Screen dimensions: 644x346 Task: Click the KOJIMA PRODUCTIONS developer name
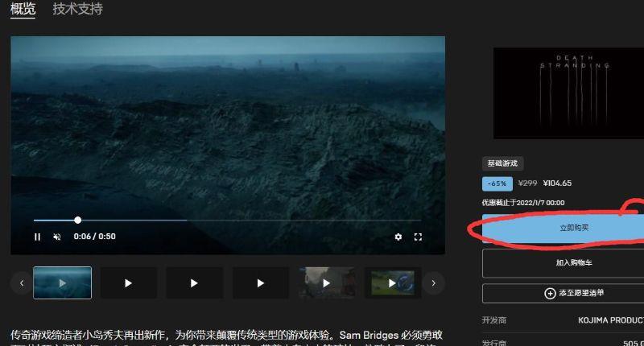tap(611, 320)
